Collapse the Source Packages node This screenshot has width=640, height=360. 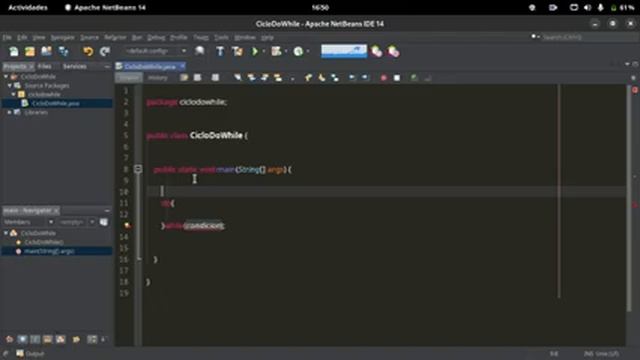pyautogui.click(x=10, y=85)
